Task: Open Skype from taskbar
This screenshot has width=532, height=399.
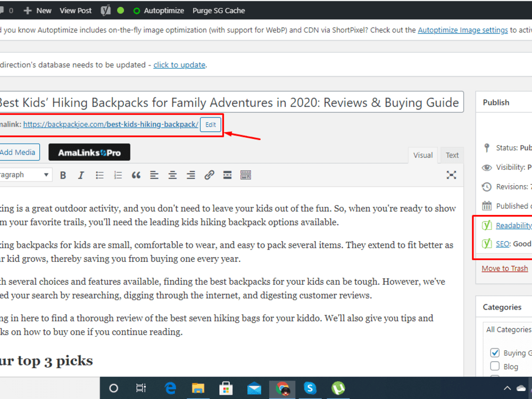Action: click(310, 388)
